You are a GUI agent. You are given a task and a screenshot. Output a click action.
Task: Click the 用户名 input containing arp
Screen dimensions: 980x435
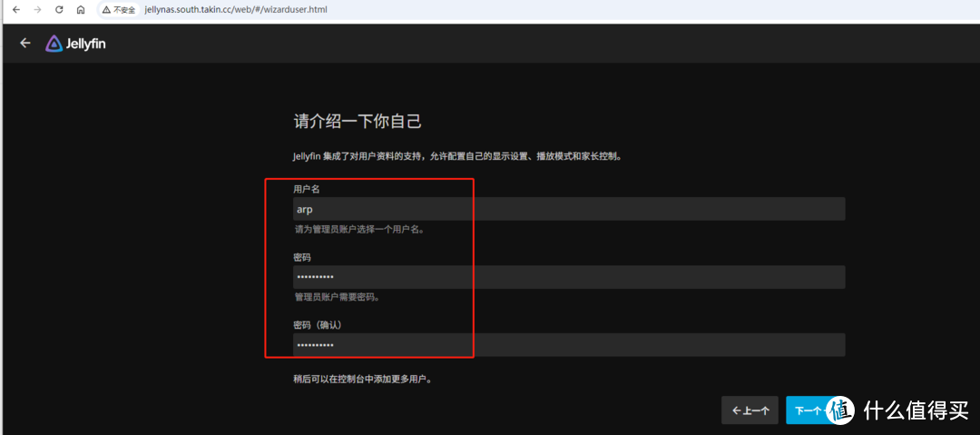click(x=569, y=209)
